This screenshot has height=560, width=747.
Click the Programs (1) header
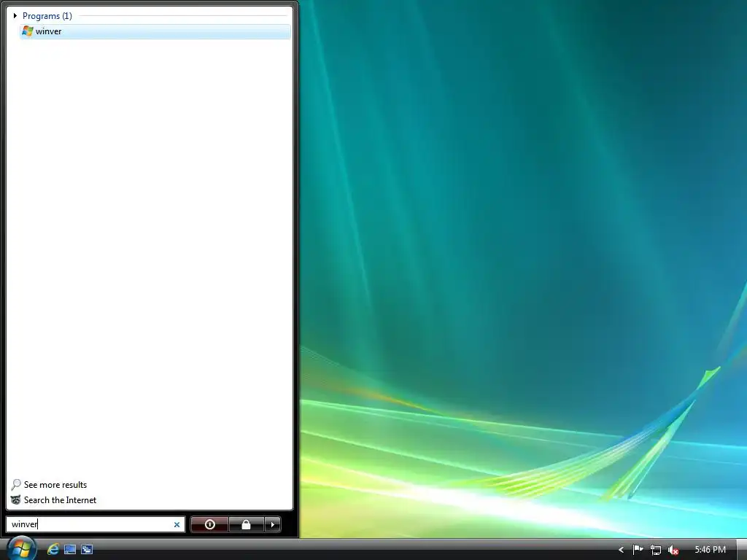[47, 16]
